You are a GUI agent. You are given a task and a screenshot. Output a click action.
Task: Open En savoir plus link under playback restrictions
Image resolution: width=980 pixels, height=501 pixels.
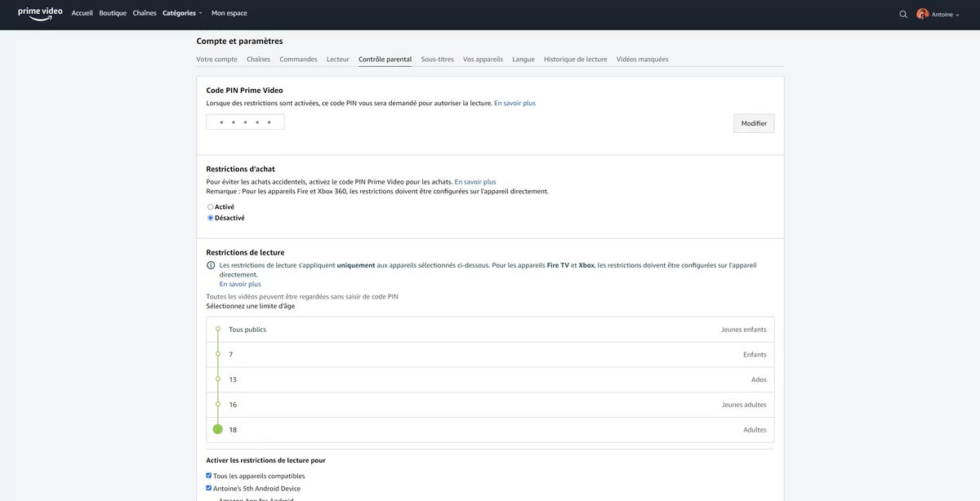(x=240, y=284)
